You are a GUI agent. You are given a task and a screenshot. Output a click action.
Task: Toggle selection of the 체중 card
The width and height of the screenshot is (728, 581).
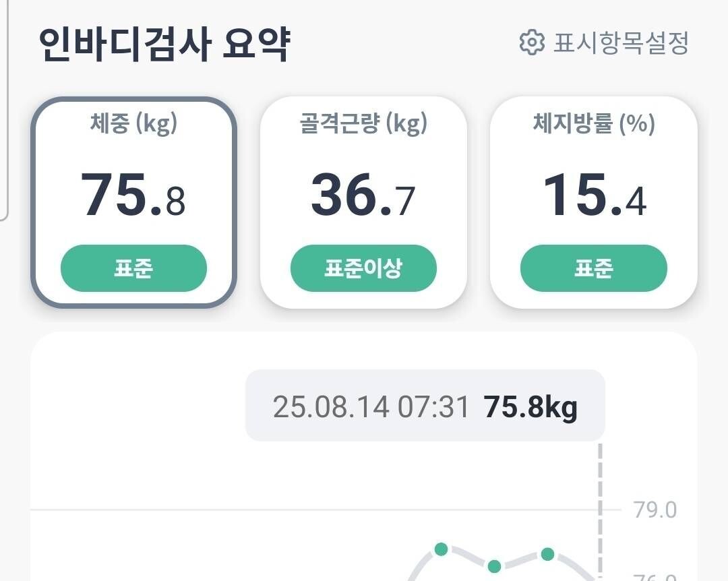click(133, 200)
